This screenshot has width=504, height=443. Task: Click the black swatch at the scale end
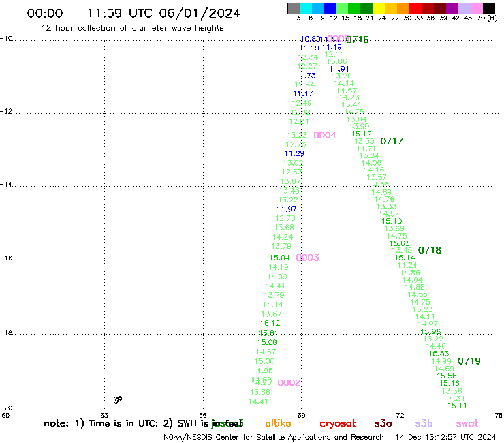[489, 8]
